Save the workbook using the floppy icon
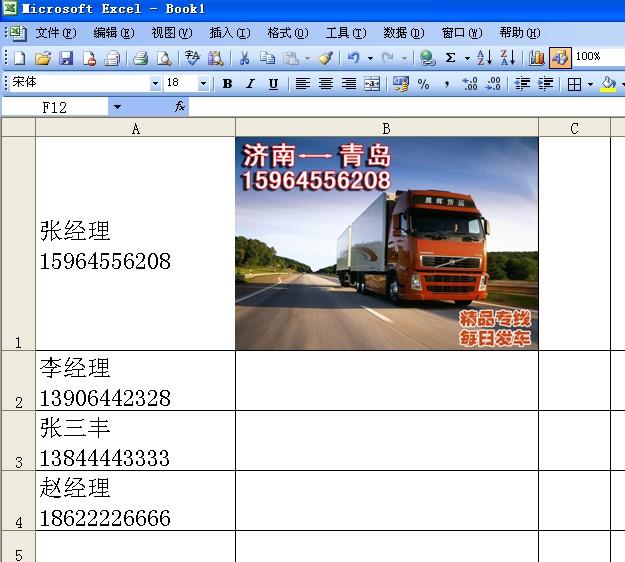Screen dimensions: 625x562 pos(66,59)
